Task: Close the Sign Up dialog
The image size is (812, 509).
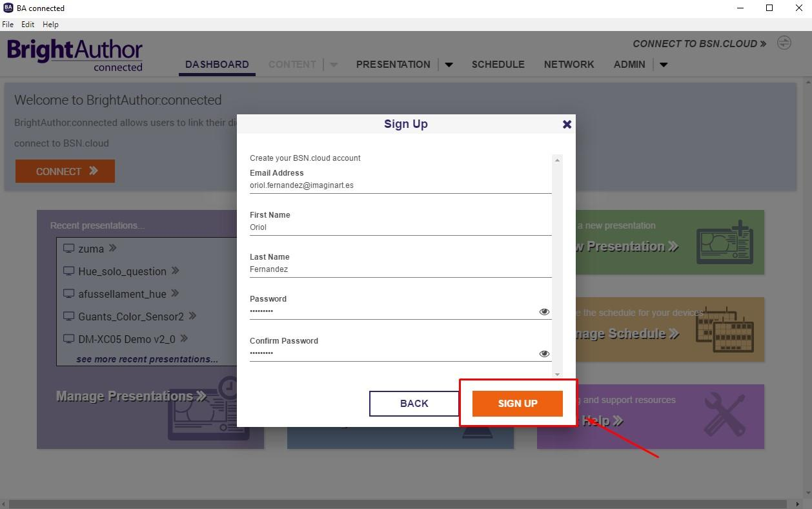Action: click(567, 124)
